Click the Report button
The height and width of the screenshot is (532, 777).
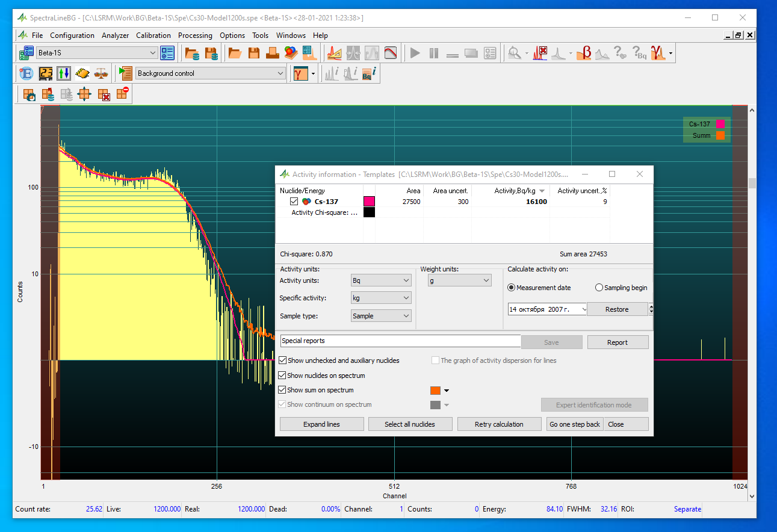[618, 342]
